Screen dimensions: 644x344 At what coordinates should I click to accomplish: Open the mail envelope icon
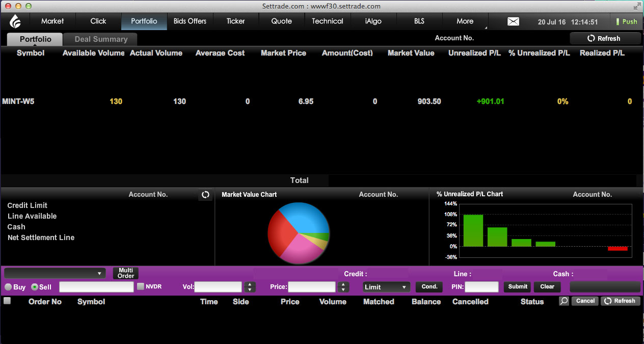point(513,21)
